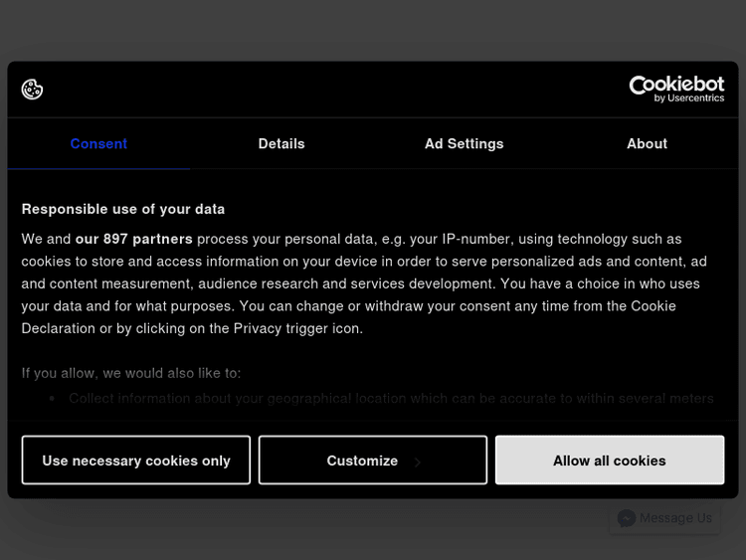Screen dimensions: 746x560
Task: Click the 'If you allow, we would also like to' line
Action: [131, 373]
